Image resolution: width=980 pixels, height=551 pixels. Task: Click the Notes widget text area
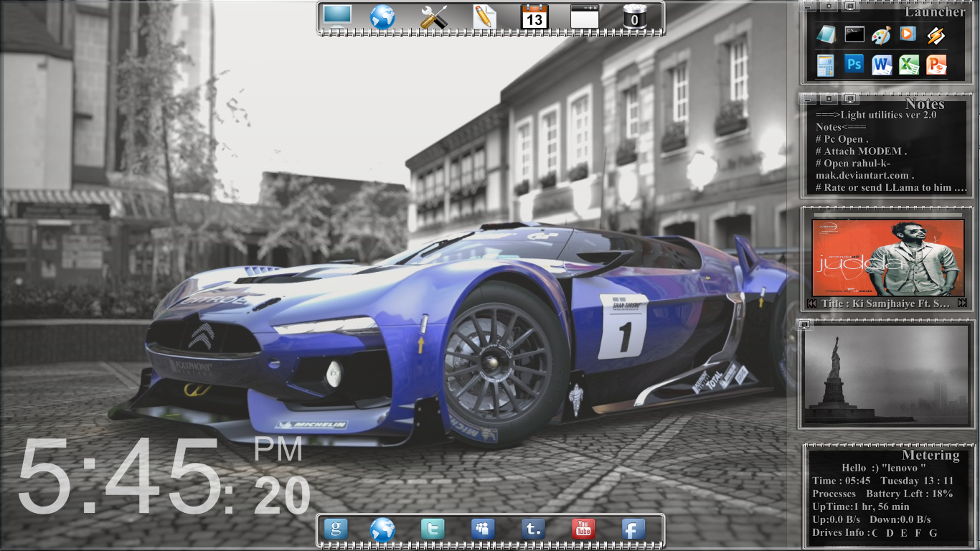coord(887,151)
